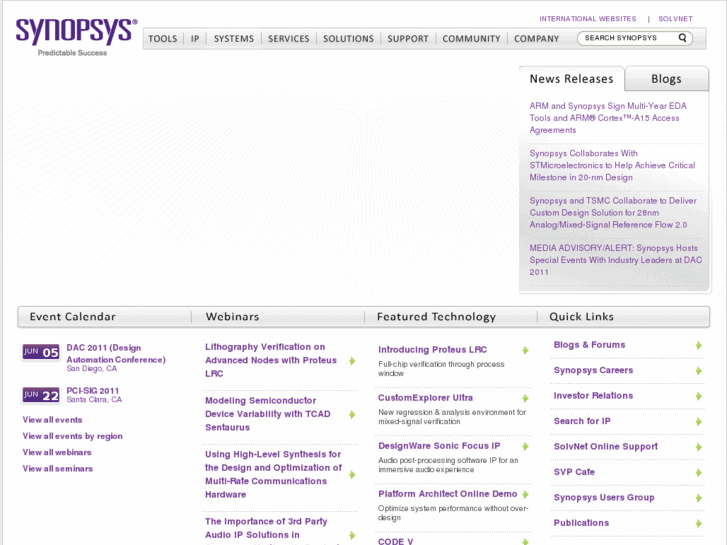
Task: Click the green arrow beside Search for IP
Action: 699,422
